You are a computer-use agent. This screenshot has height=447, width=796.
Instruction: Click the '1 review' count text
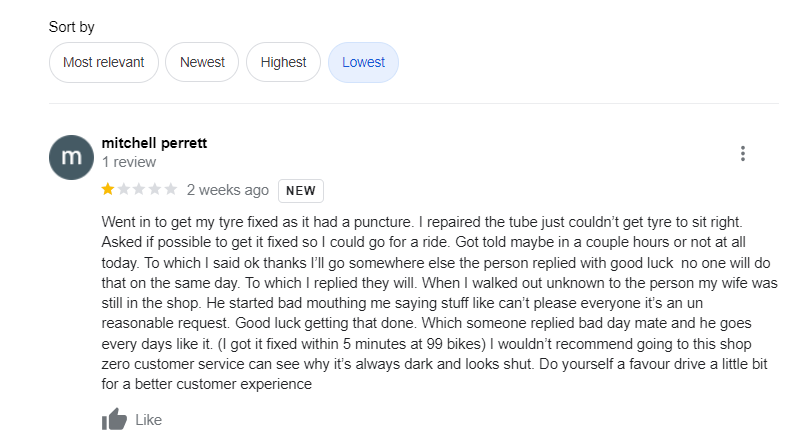coord(129,161)
